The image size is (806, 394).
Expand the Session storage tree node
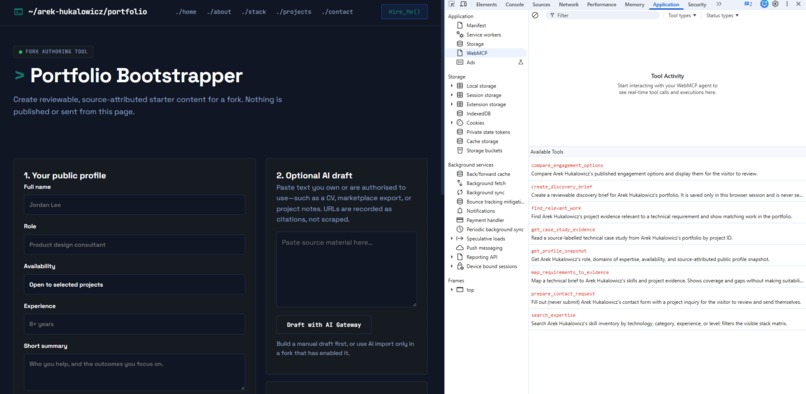click(452, 95)
